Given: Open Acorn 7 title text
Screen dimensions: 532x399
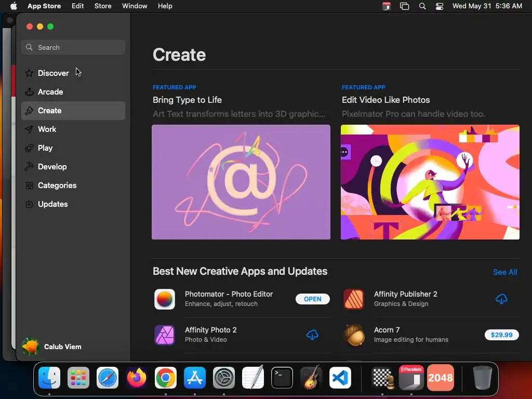Looking at the screenshot, I should [387, 330].
